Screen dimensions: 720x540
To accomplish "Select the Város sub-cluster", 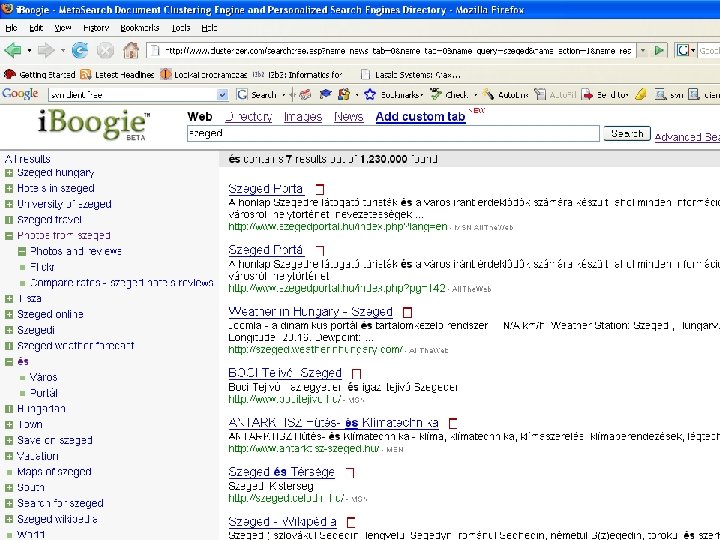I will 43,377.
